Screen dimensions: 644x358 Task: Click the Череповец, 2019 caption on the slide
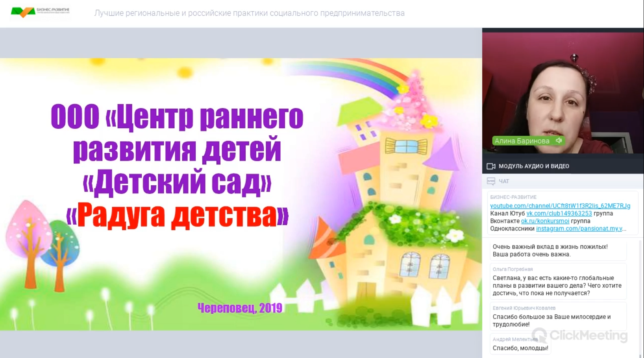pyautogui.click(x=240, y=308)
